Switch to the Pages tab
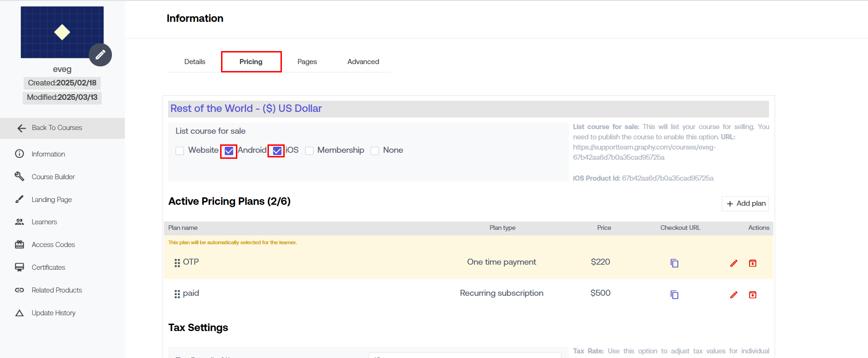This screenshot has height=358, width=868. (307, 62)
